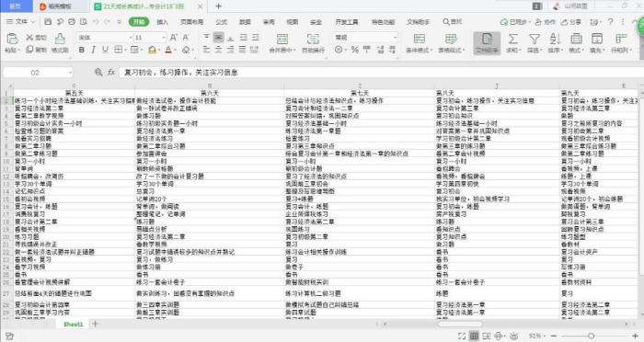Image resolution: width=644 pixels, height=342 pixels.
Task: Click the Merge and Center icon
Action: pyautogui.click(x=282, y=39)
